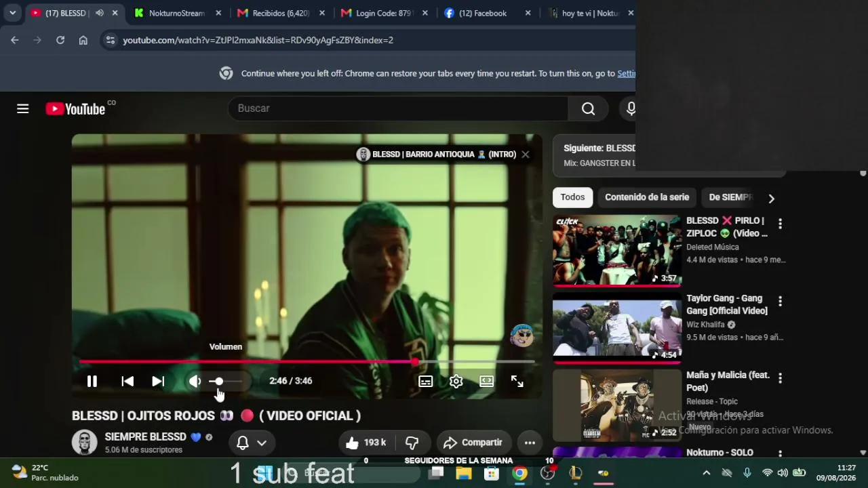Open File Explorer from the taskbar
The height and width of the screenshot is (488, 868).
point(464,473)
